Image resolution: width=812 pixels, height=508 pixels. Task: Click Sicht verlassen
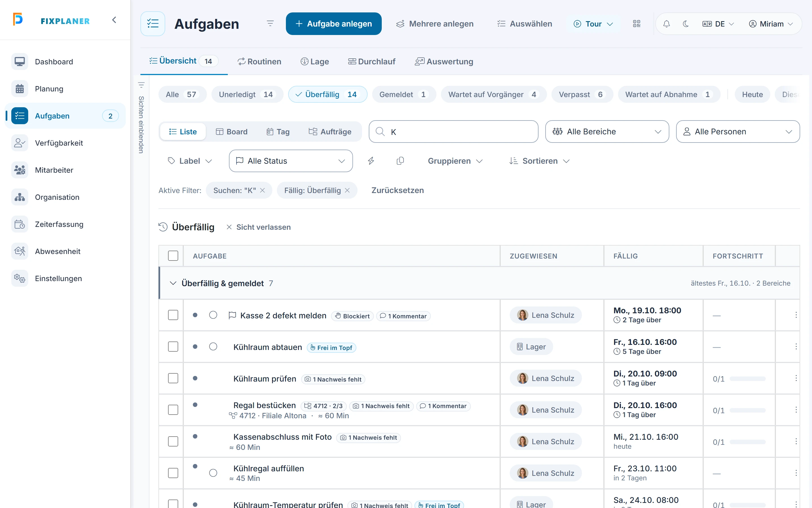(x=258, y=227)
